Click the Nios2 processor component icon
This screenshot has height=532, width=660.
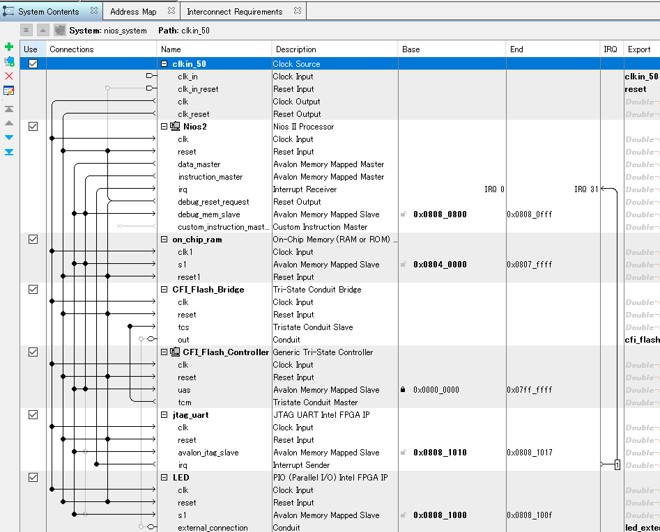pos(175,127)
